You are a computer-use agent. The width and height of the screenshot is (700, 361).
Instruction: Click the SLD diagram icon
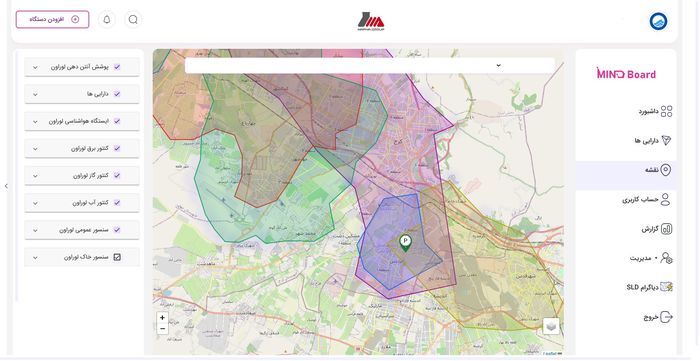point(666,287)
